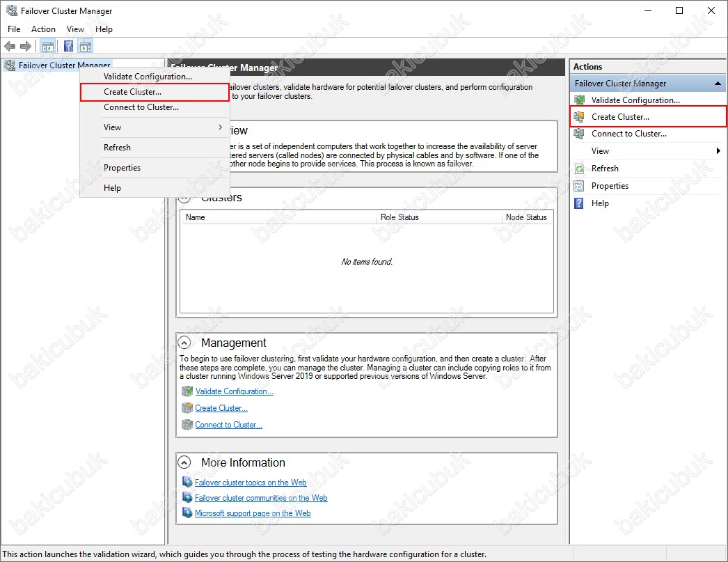Collapse the Clusters section with its chevron
728x562 pixels.
pos(184,198)
